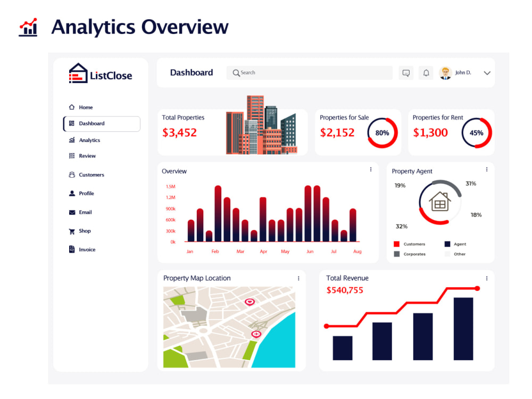The height and width of the screenshot is (399, 532).
Task: Click the 80% progress ring
Action: (x=383, y=133)
